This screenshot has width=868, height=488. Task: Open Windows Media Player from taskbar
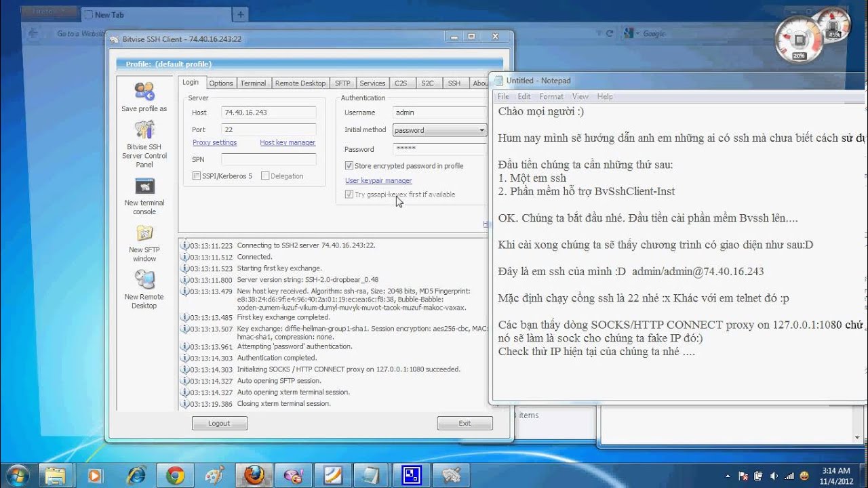click(95, 475)
